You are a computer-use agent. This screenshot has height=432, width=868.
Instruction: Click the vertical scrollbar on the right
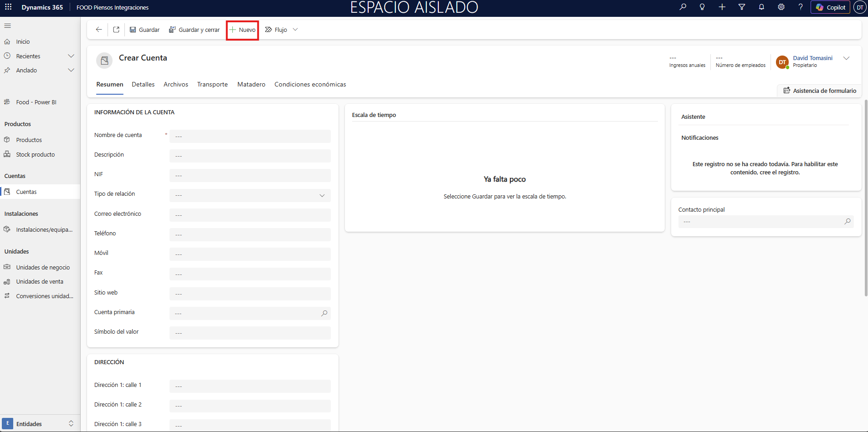(866, 198)
